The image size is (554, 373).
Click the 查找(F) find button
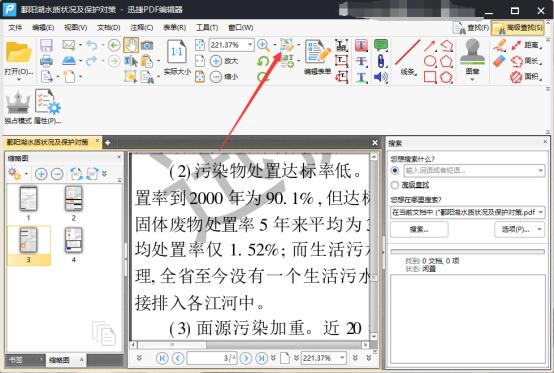coord(471,28)
